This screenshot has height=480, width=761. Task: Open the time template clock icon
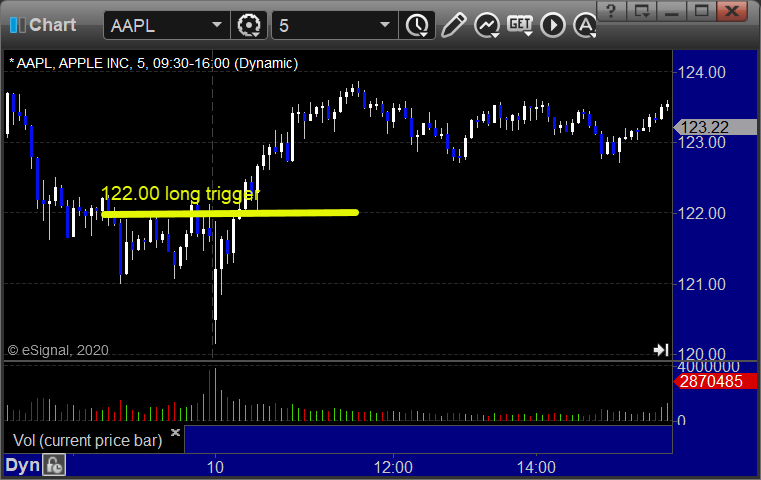(x=416, y=25)
